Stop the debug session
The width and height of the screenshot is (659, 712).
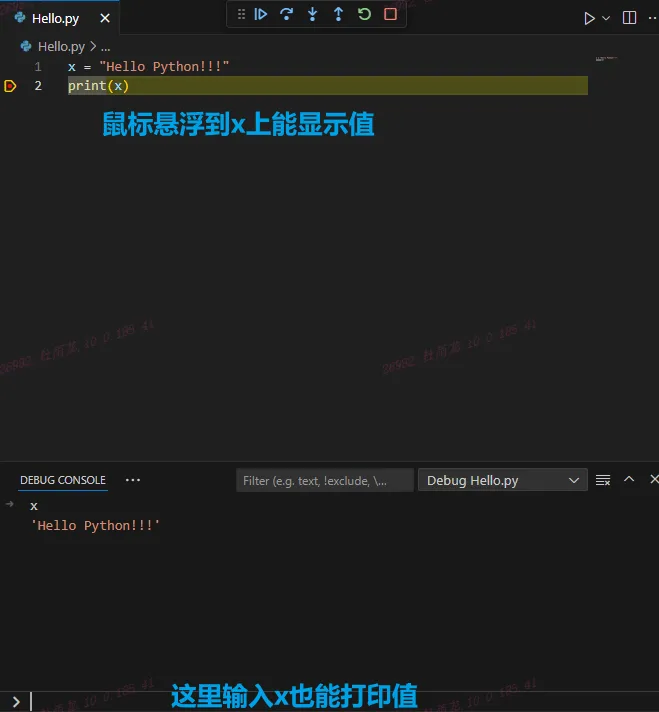coord(391,15)
